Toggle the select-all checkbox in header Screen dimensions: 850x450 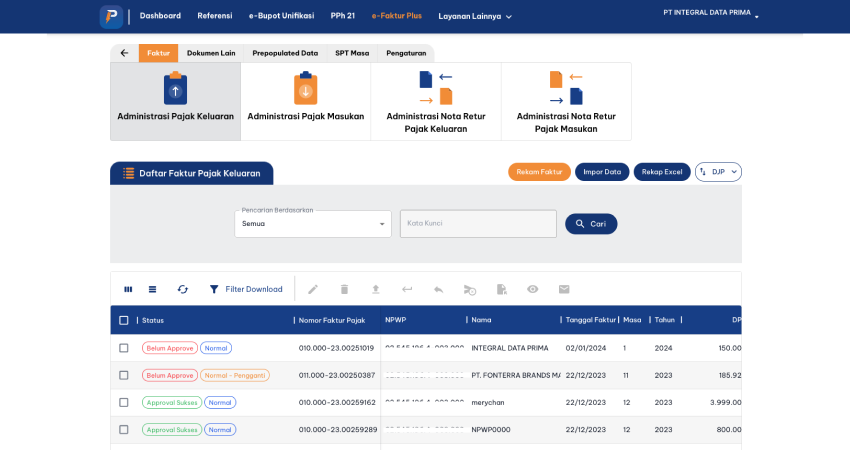pyautogui.click(x=124, y=320)
